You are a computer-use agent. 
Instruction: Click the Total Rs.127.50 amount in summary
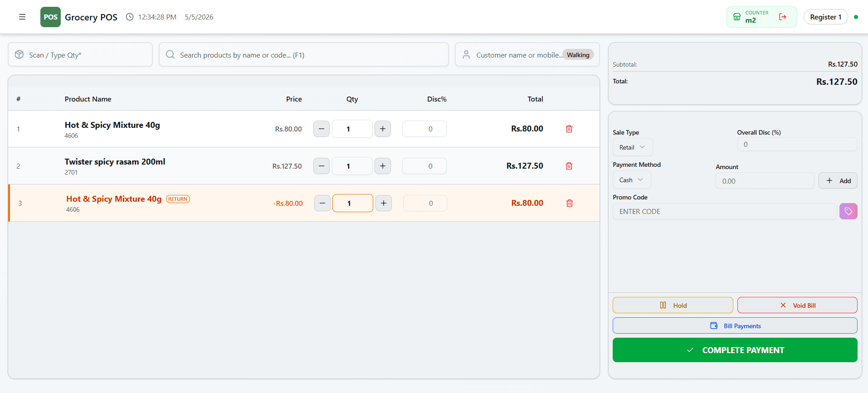pos(837,82)
